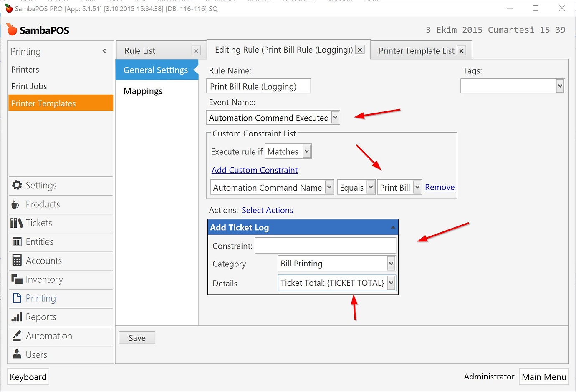This screenshot has height=392, width=576.
Task: Open the Users module
Action: [37, 354]
